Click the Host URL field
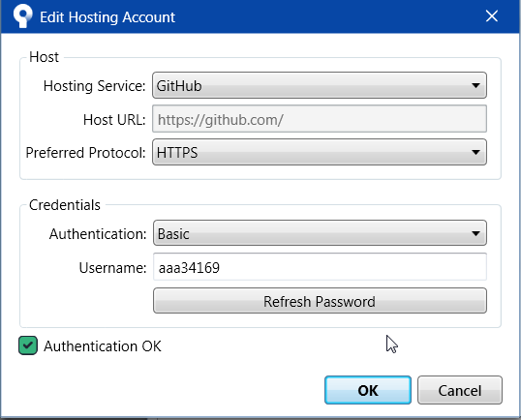 [320, 119]
